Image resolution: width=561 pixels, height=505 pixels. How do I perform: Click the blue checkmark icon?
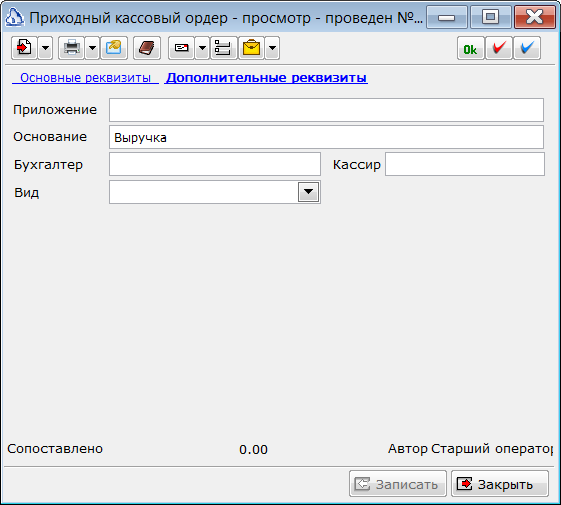coord(527,48)
